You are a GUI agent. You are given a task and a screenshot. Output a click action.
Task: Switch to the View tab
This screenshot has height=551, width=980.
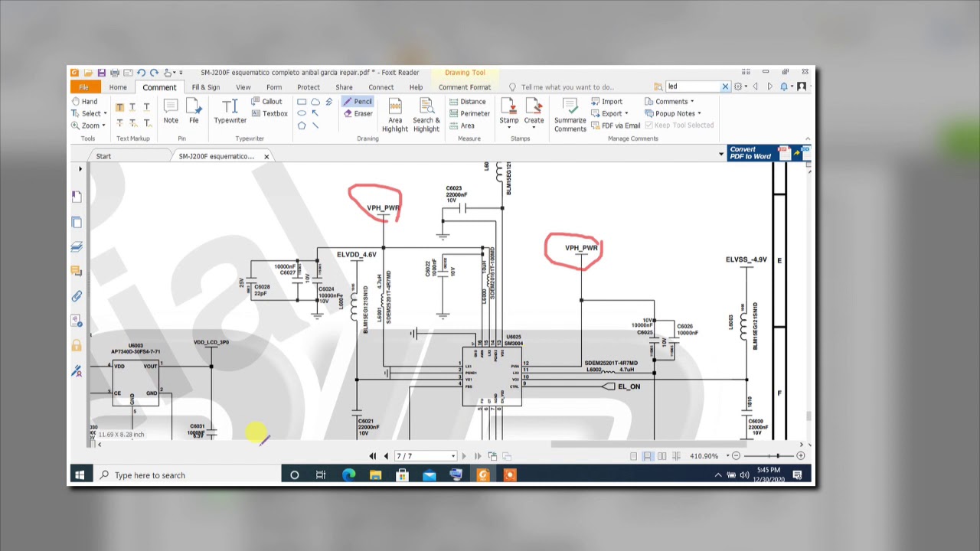[243, 87]
